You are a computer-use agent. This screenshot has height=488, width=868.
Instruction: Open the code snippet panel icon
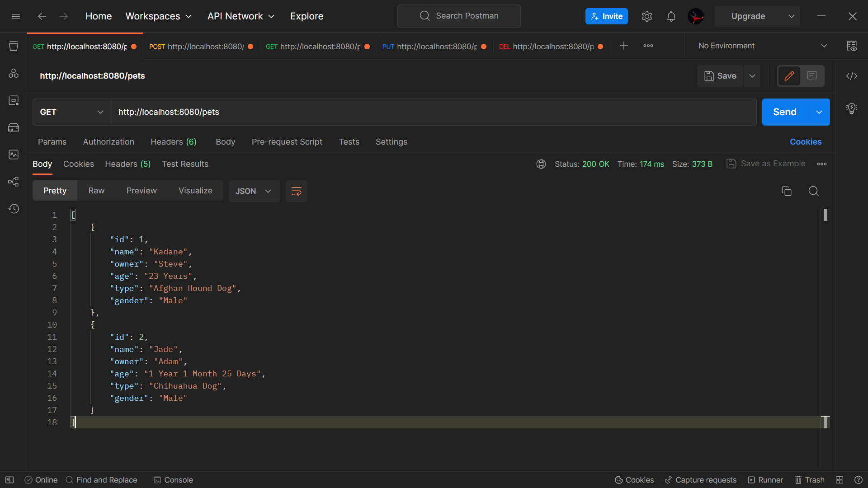(852, 76)
